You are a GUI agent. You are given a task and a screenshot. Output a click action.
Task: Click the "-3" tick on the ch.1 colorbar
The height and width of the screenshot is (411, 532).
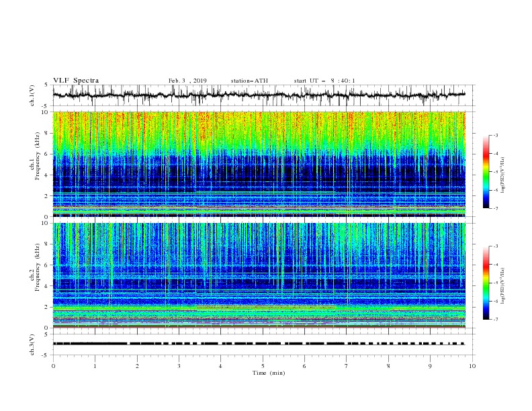click(x=495, y=135)
